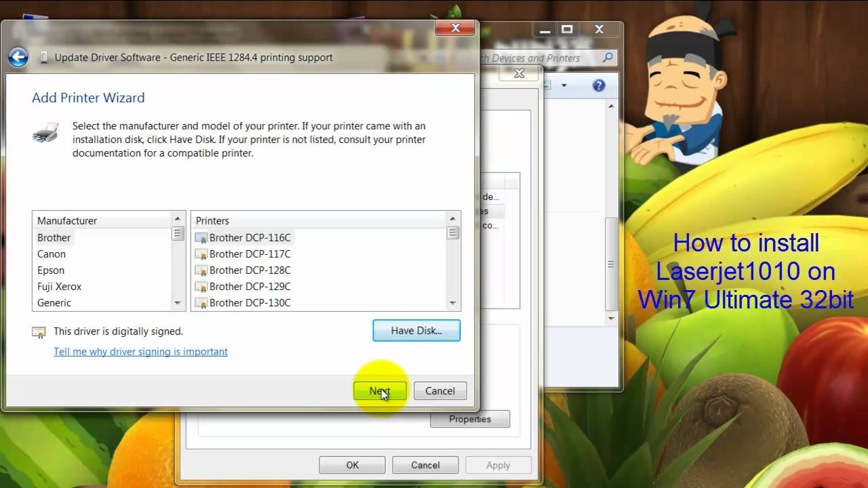This screenshot has height=488, width=868.
Task: Click small device icon in wizard title bar
Action: point(45,58)
